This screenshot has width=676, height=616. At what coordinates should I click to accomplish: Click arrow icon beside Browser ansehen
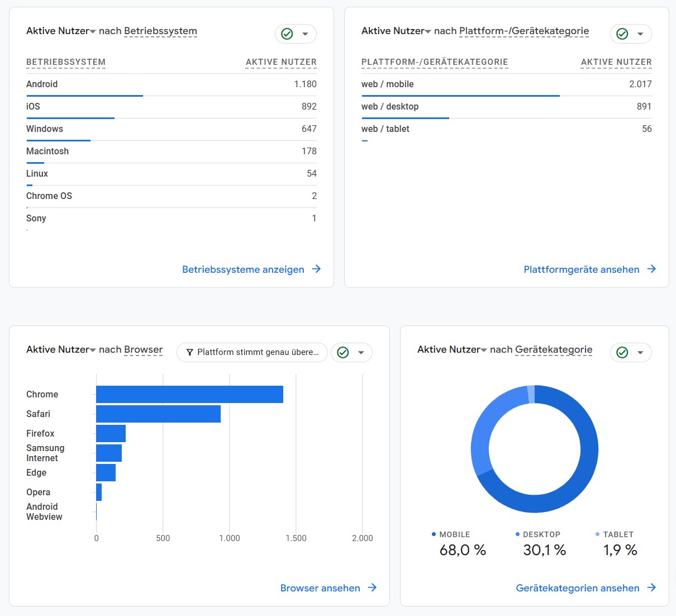(372, 587)
